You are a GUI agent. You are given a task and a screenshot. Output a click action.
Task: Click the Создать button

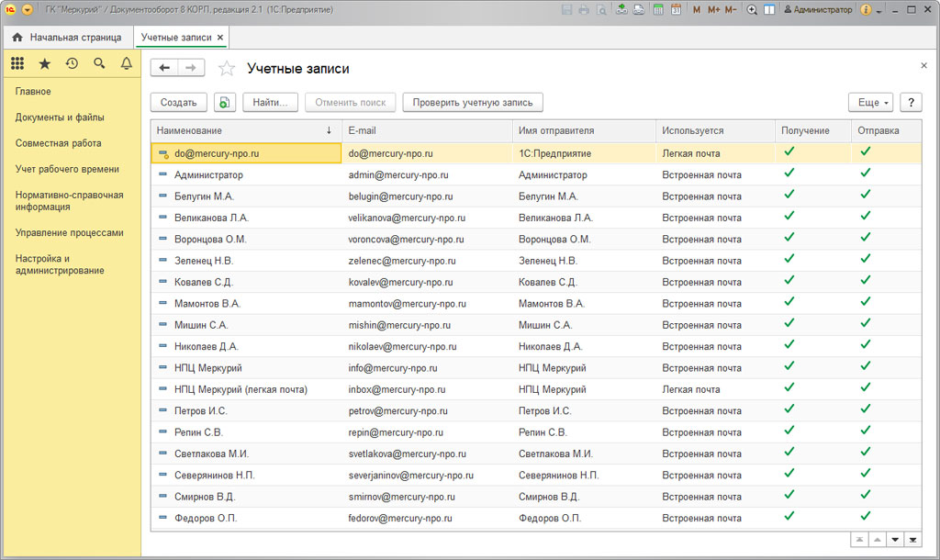tap(178, 103)
